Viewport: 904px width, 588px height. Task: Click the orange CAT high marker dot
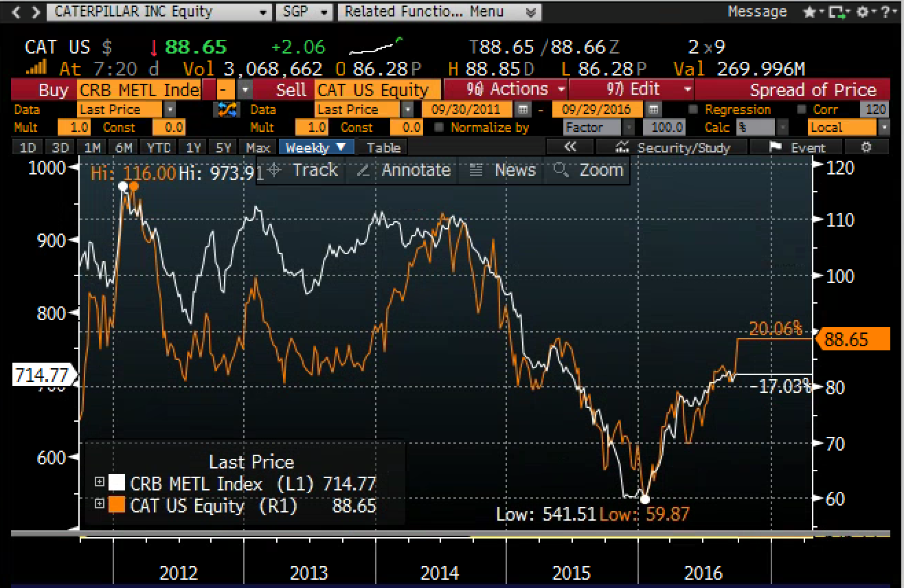pos(134,186)
